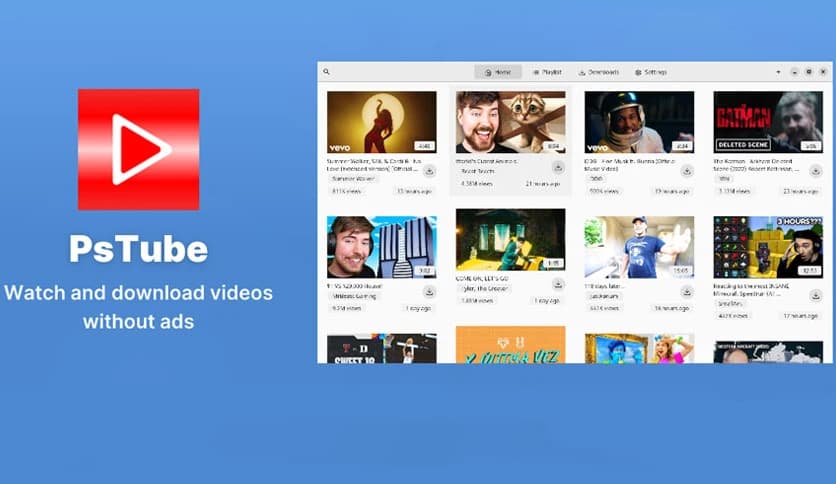Play The Batman deleted scene thumbnail
The height and width of the screenshot is (484, 836).
click(767, 122)
